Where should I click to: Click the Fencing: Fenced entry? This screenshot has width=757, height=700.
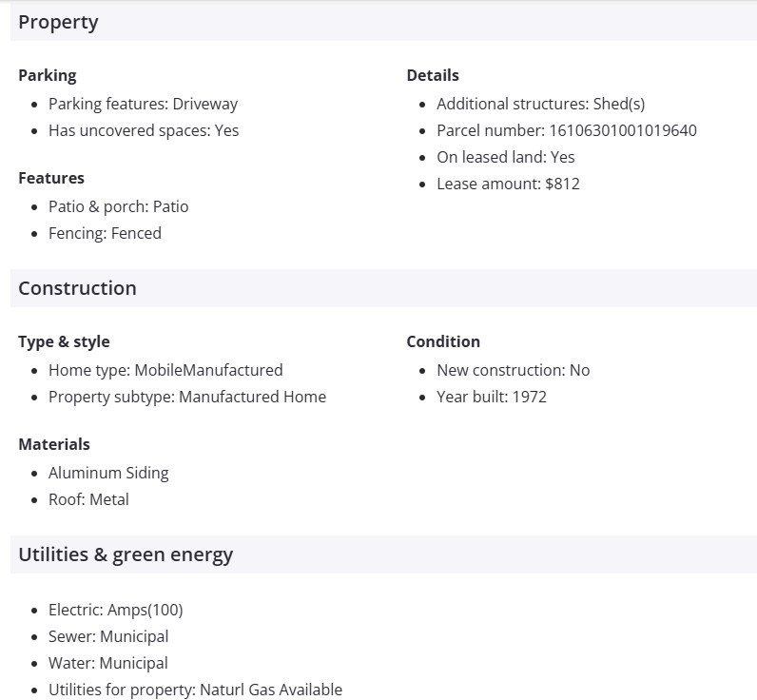click(105, 233)
